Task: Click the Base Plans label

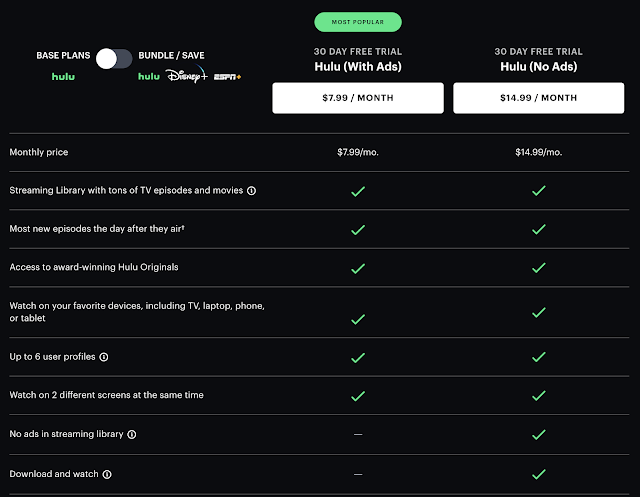Action: (64, 54)
